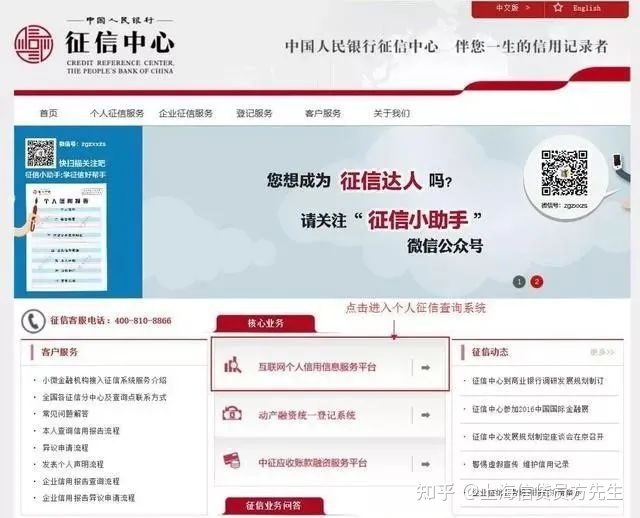Click the large QR code in banner bubble
This screenshot has width=640, height=518.
pyautogui.click(x=564, y=173)
